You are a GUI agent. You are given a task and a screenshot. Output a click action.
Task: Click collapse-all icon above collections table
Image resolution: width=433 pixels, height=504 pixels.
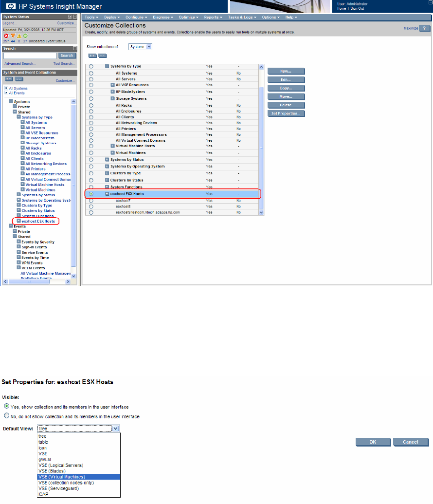pos(103,56)
